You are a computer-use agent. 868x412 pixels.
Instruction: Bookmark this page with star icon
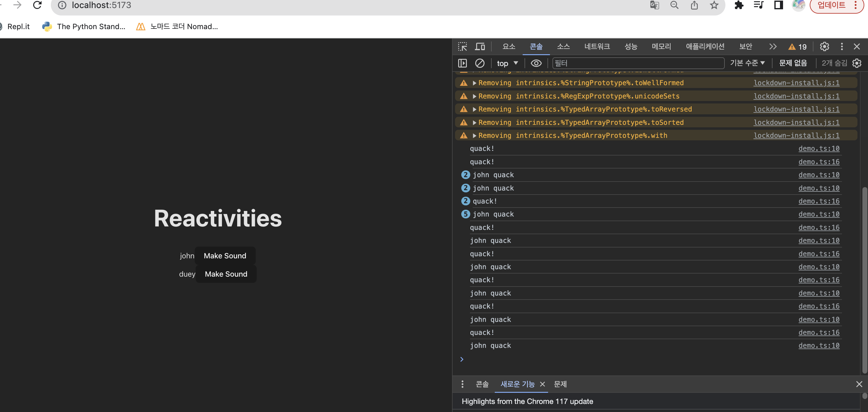point(714,5)
